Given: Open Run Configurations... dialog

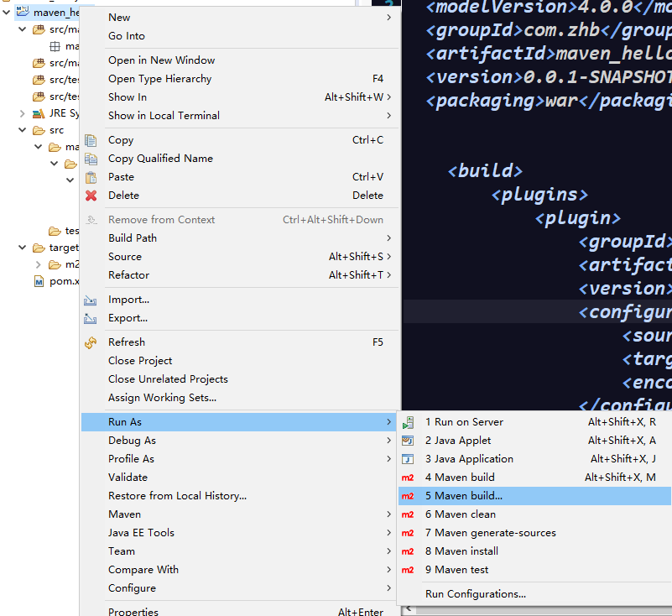Looking at the screenshot, I should tap(475, 594).
